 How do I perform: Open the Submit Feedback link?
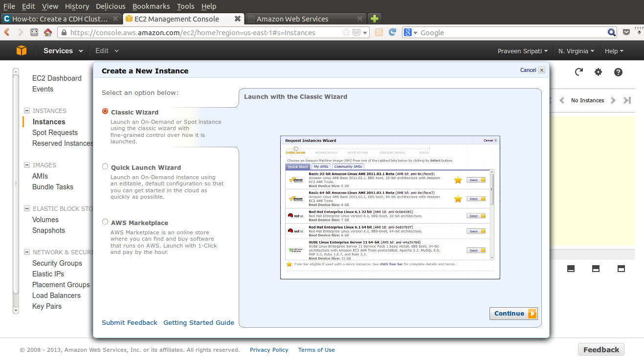130,323
